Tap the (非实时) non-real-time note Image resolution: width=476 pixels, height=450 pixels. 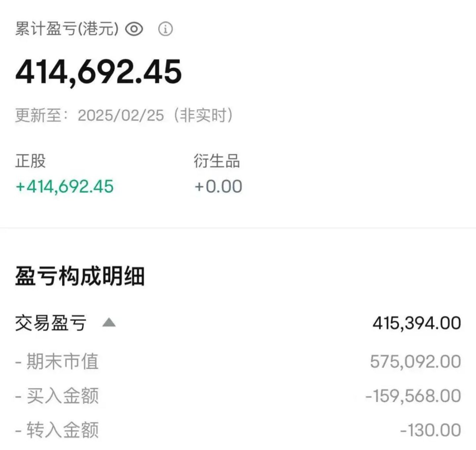(x=203, y=115)
